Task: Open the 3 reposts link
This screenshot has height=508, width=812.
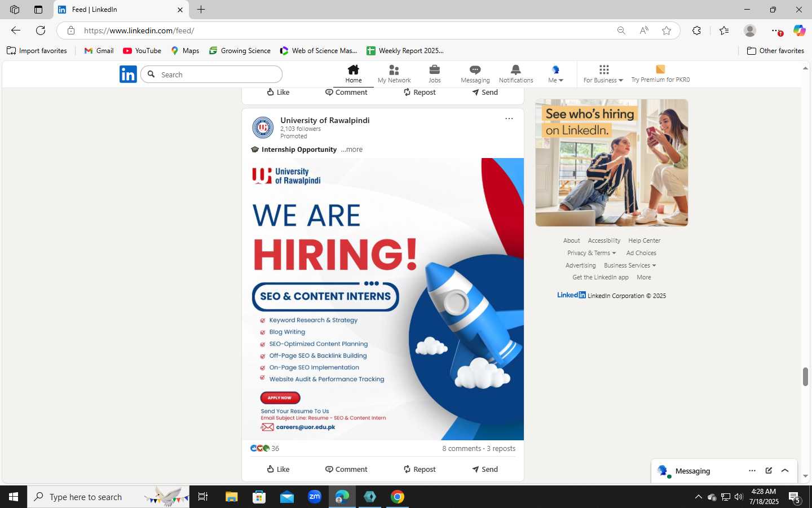Action: [x=501, y=448]
